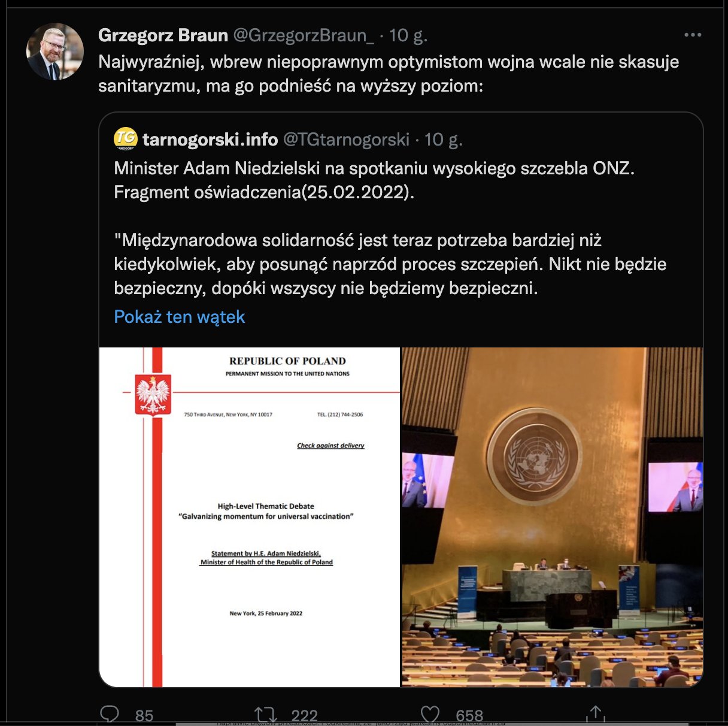The image size is (728, 726).
Task: Click the 85 replies count
Action: (x=144, y=715)
